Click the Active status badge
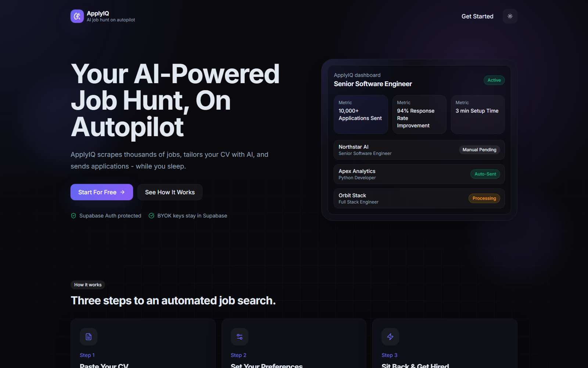This screenshot has width=588, height=368. [494, 80]
